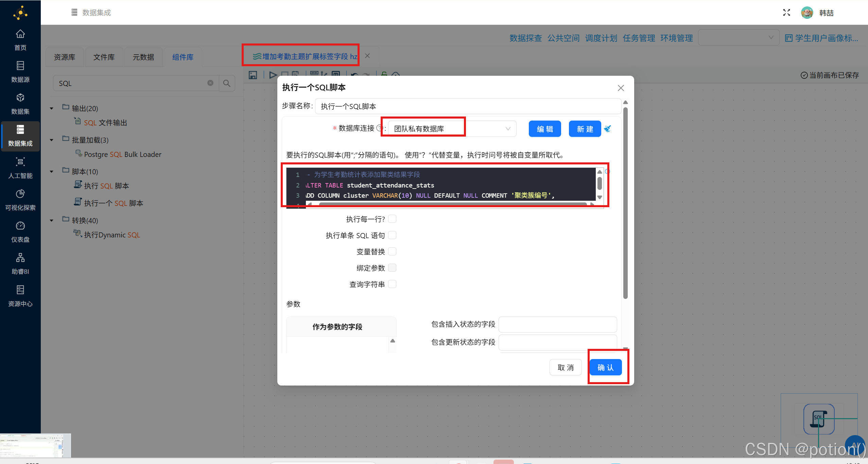
Task: Click the SQL editor horizontal scrollbar
Action: click(x=452, y=204)
